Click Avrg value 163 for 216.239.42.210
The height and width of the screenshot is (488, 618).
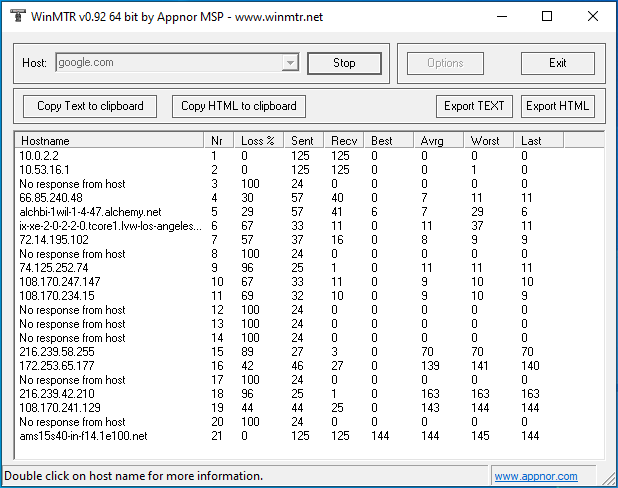coord(430,394)
